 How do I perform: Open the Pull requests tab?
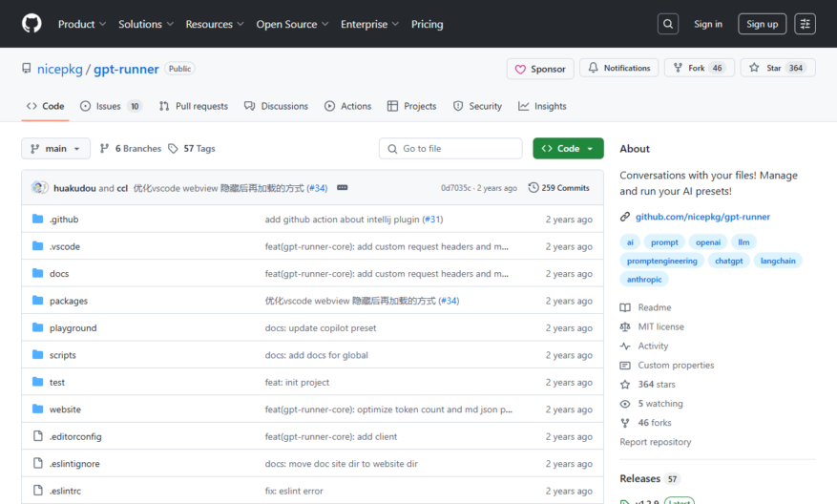pyautogui.click(x=193, y=106)
